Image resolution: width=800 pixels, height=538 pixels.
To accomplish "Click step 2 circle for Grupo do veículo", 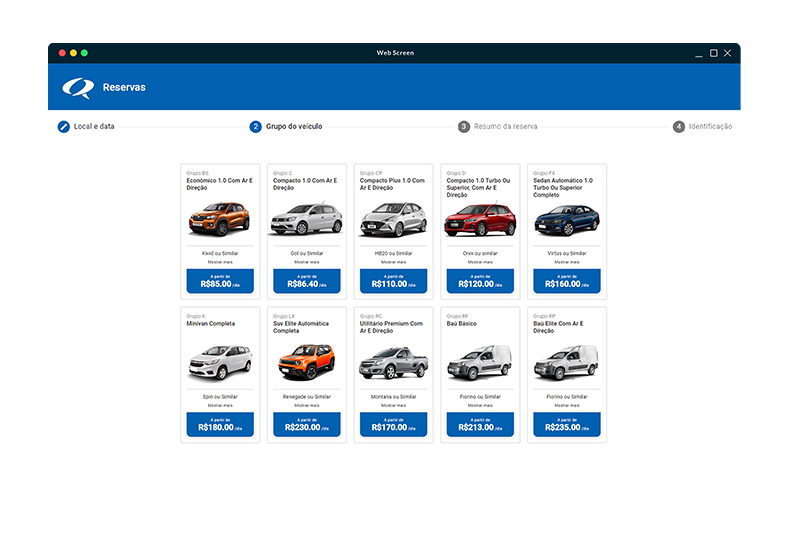I will point(255,127).
